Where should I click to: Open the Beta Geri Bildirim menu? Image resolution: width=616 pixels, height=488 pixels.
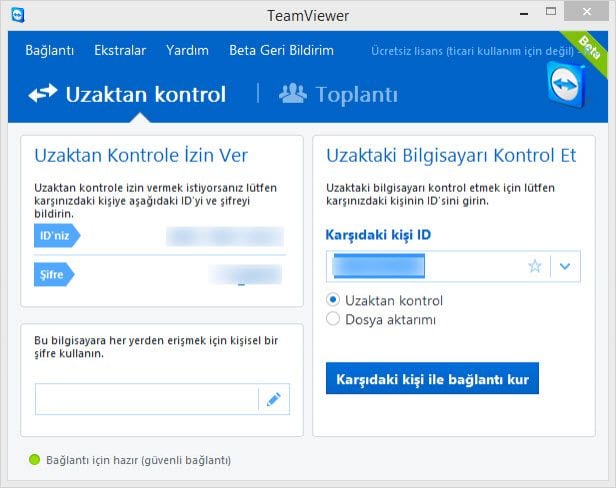point(281,50)
